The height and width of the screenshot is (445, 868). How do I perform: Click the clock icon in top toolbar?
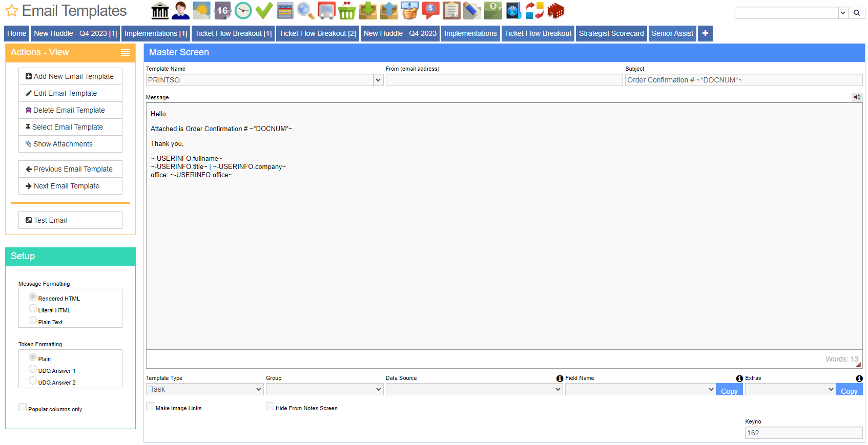[243, 10]
